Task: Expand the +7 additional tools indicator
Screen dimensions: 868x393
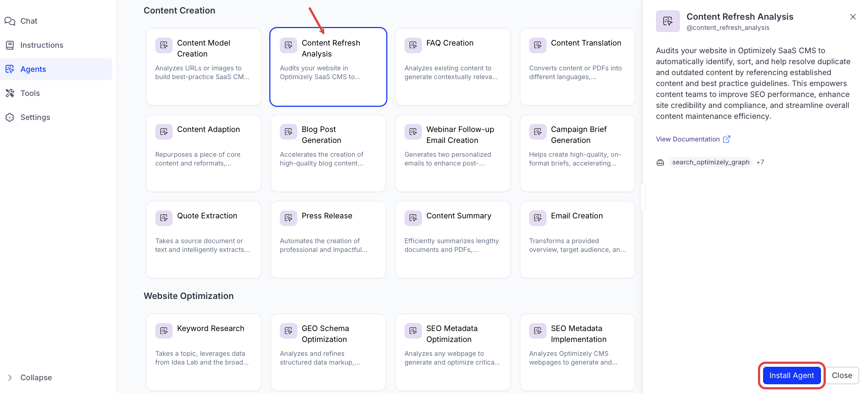Action: [760, 162]
